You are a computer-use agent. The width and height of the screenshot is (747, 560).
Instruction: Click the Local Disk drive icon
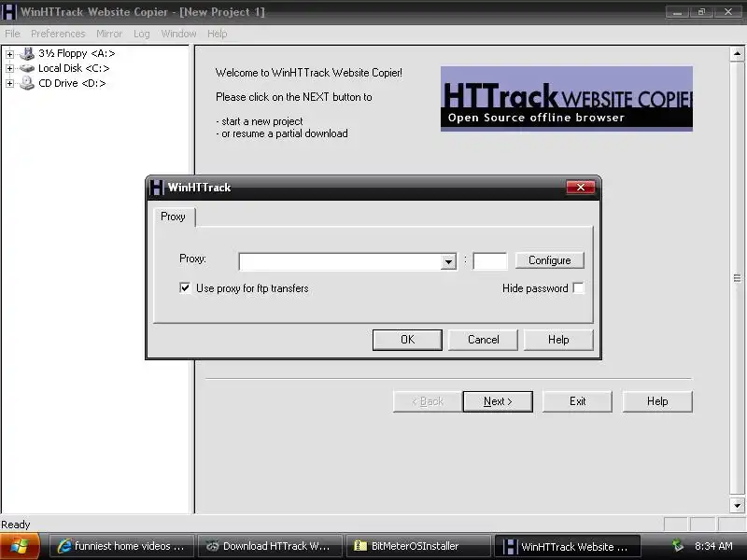pyautogui.click(x=27, y=68)
